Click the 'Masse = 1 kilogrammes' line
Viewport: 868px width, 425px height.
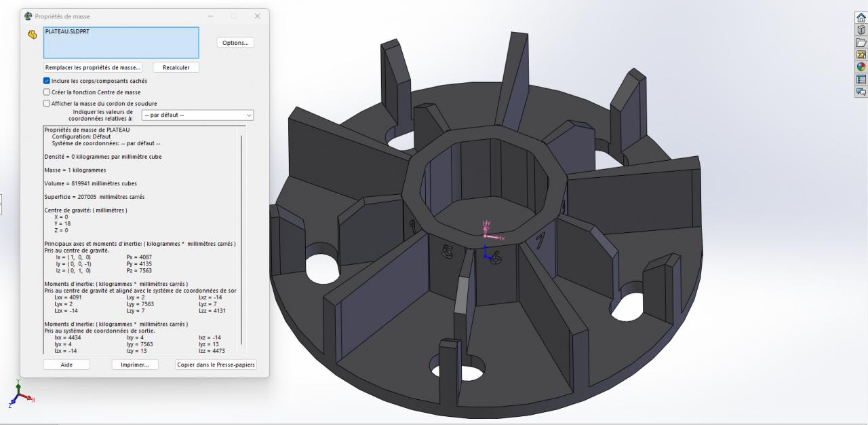75,170
